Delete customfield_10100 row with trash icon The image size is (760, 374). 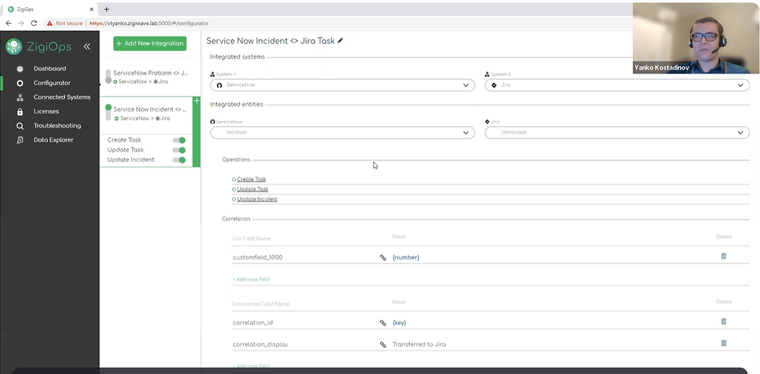tap(723, 256)
